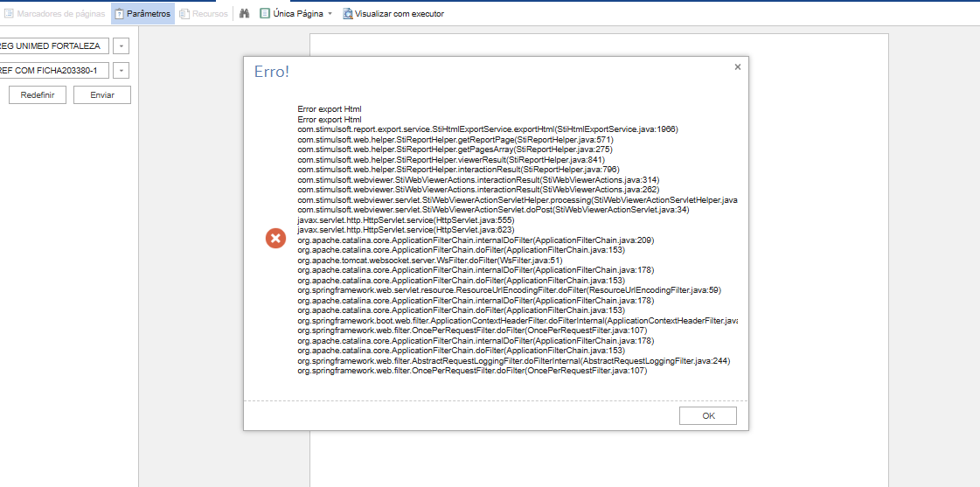The image size is (980, 487).
Task: Click the Parâmetros clipboard icon
Action: point(119,14)
